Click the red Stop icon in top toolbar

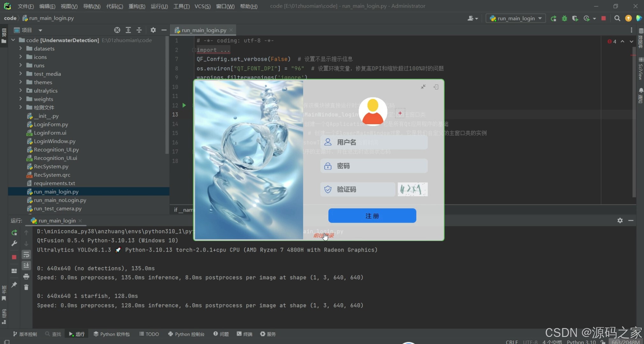(x=604, y=18)
